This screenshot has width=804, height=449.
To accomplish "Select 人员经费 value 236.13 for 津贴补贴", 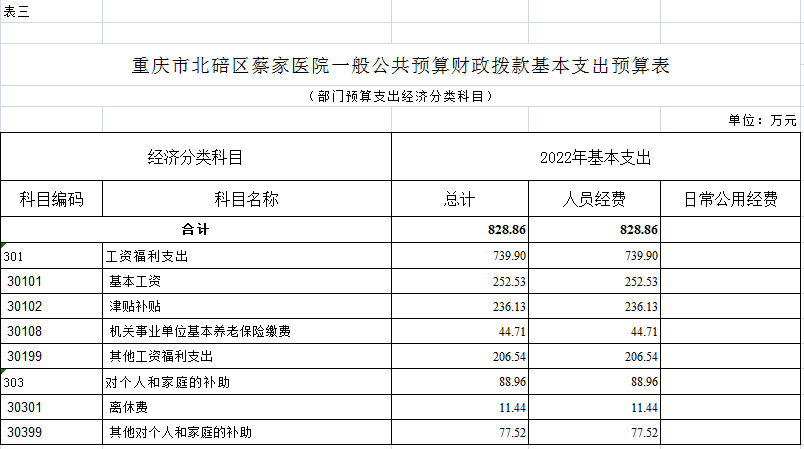I will pos(594,306).
